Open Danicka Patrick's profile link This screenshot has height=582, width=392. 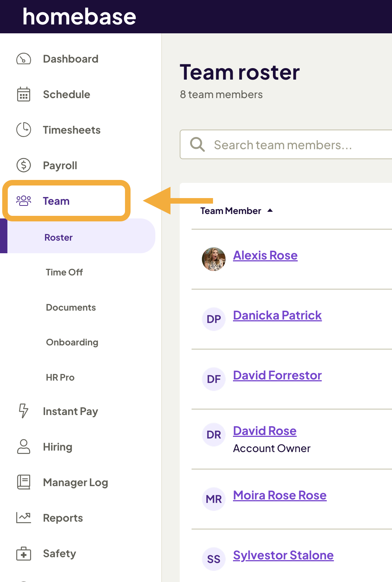click(277, 315)
